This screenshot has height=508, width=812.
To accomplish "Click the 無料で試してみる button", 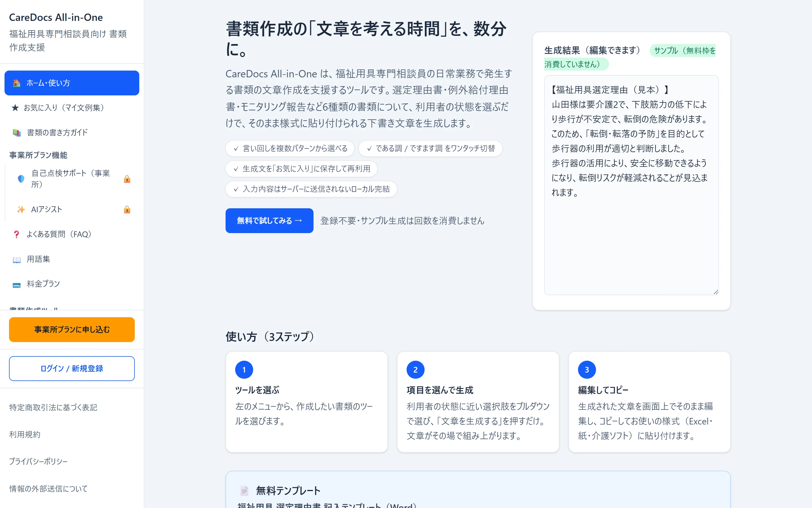I will (x=270, y=221).
